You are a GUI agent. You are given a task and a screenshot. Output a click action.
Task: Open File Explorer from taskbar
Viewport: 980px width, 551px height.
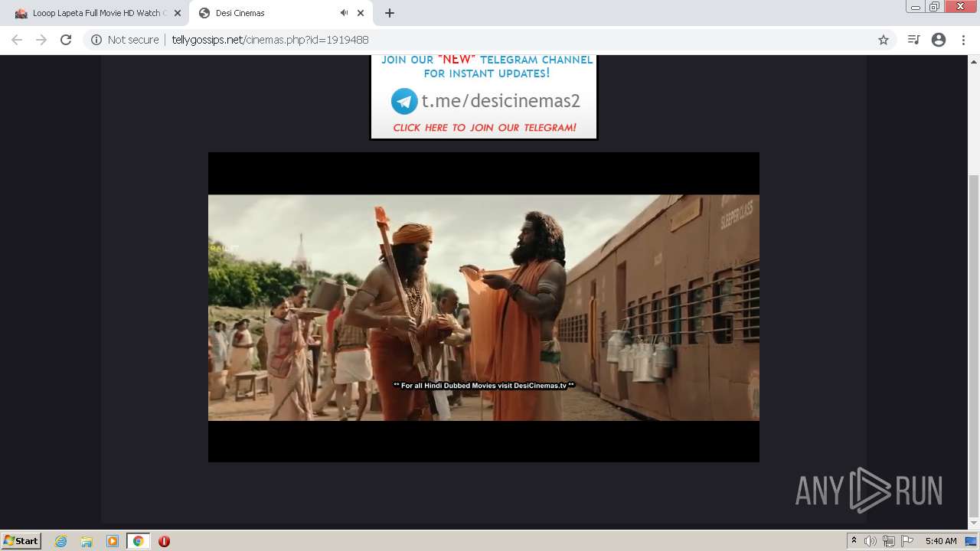click(x=87, y=541)
